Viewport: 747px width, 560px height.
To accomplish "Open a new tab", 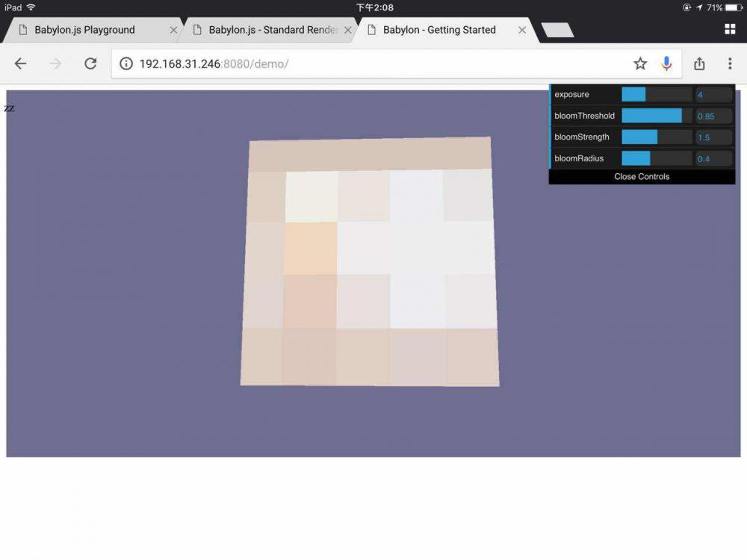I will click(557, 30).
